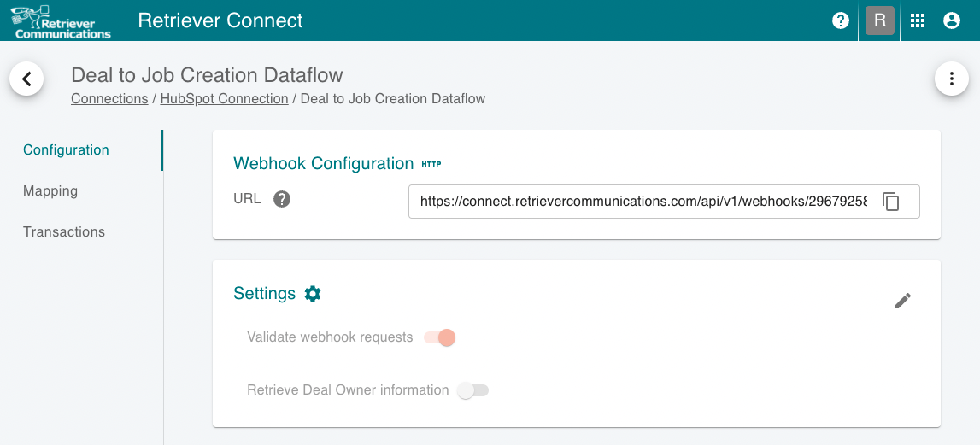Open the help question mark in header
Screen dimensions: 980x445
tap(841, 20)
